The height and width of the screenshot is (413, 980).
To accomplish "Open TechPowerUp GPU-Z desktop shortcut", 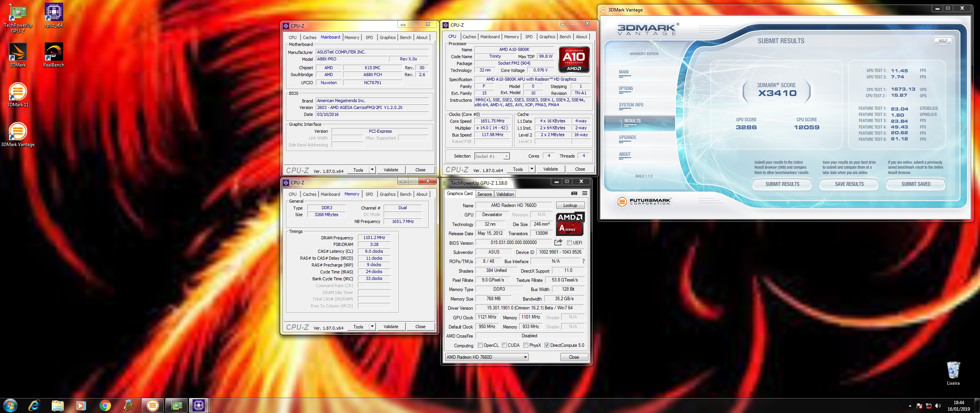I will click(x=18, y=18).
